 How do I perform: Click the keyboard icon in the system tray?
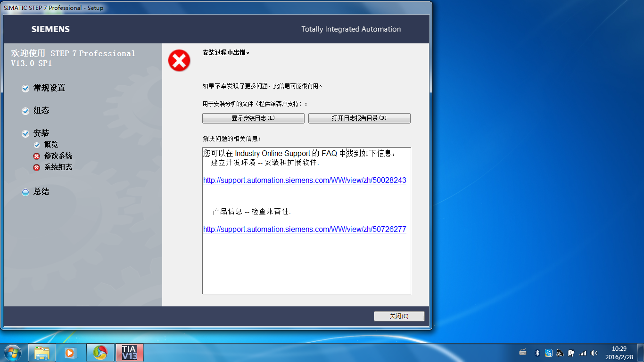[x=523, y=352]
